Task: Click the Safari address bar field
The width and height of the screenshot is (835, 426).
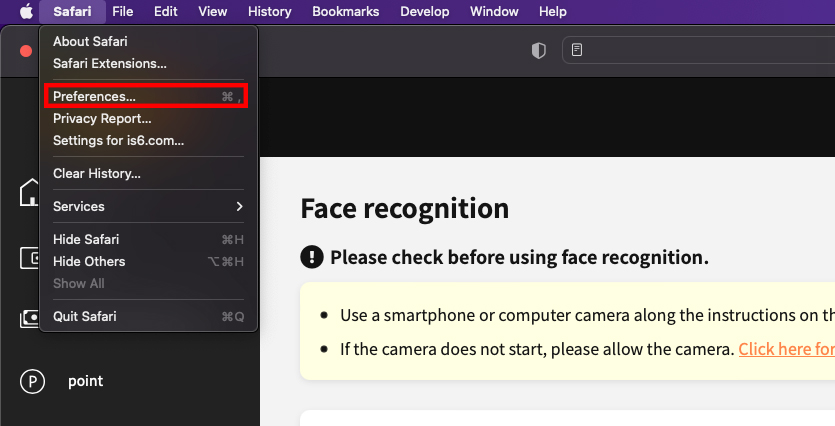Action: click(x=699, y=50)
